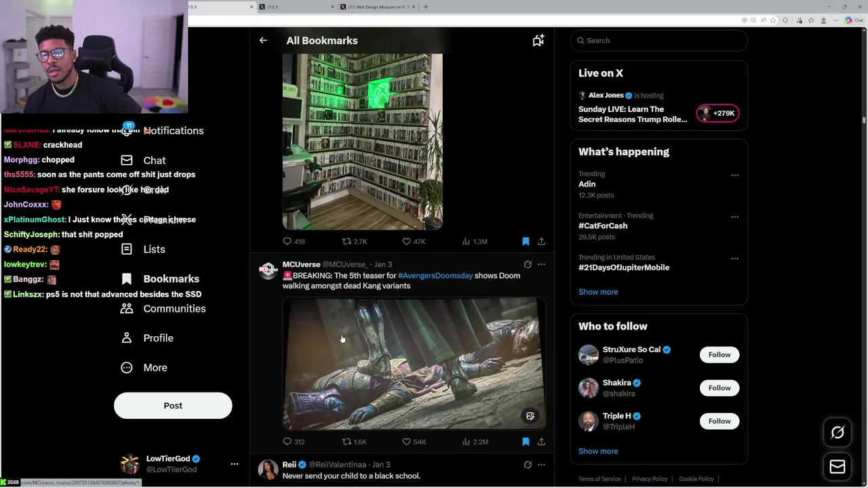The height and width of the screenshot is (488, 868).
Task: Toggle bookmark on the MCUverse post
Action: [526, 442]
